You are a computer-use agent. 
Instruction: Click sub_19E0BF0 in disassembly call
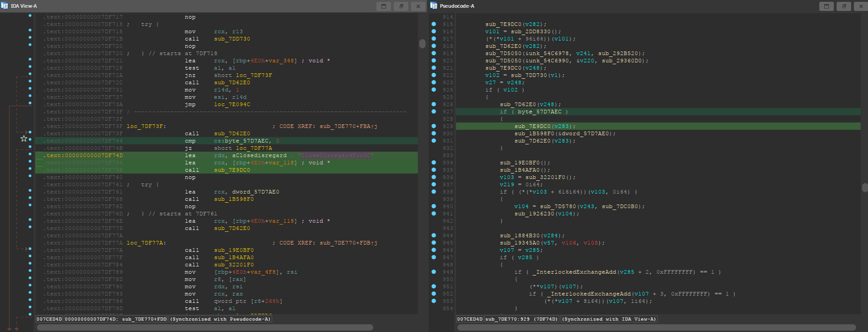(234, 250)
